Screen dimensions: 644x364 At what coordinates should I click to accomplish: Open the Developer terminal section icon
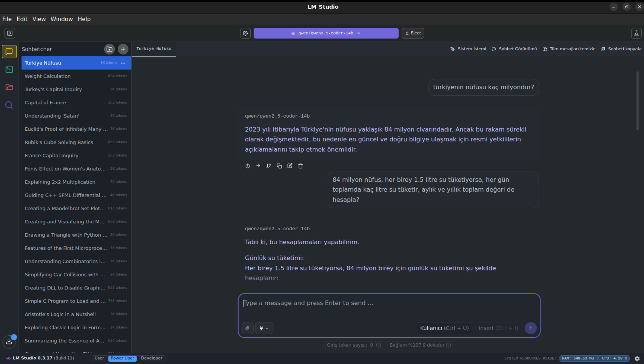9,69
